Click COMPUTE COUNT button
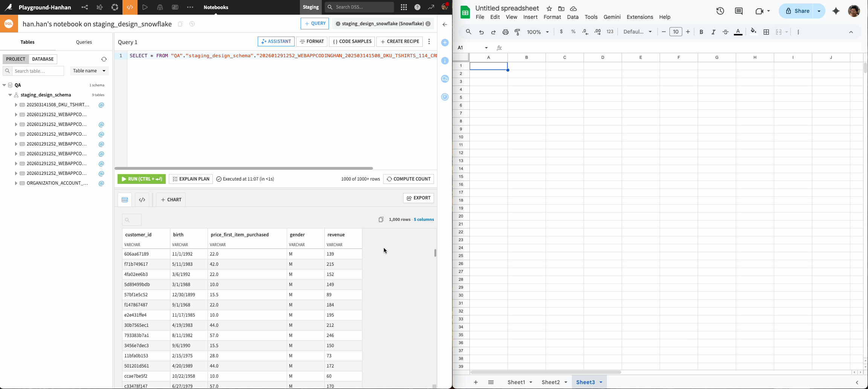Image resolution: width=868 pixels, height=389 pixels. tap(408, 179)
